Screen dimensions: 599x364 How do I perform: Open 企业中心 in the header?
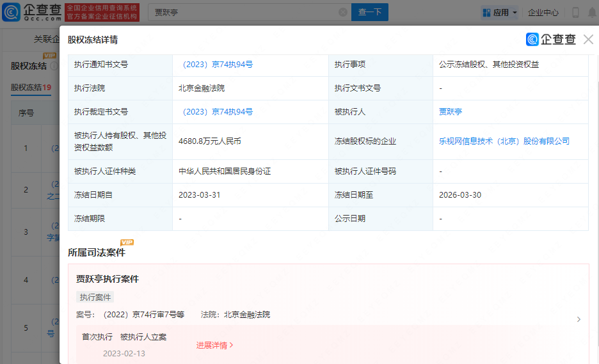pyautogui.click(x=543, y=13)
